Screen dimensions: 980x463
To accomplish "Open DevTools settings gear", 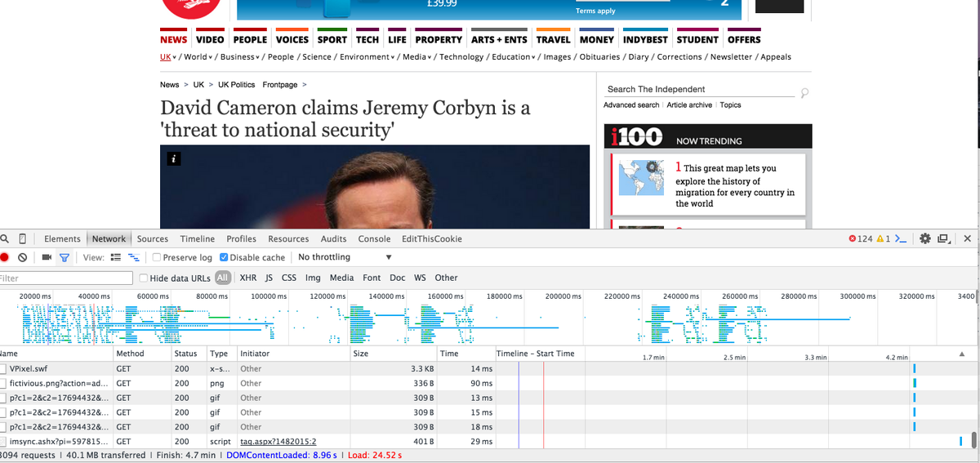I will pyautogui.click(x=925, y=239).
